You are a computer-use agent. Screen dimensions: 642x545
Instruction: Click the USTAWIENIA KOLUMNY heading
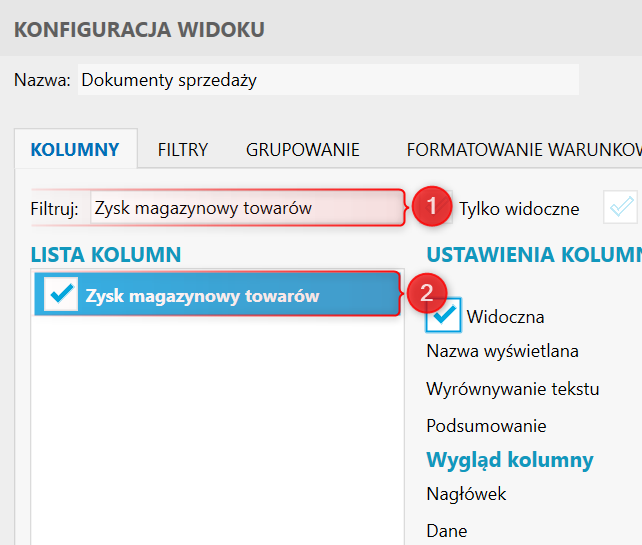(534, 255)
